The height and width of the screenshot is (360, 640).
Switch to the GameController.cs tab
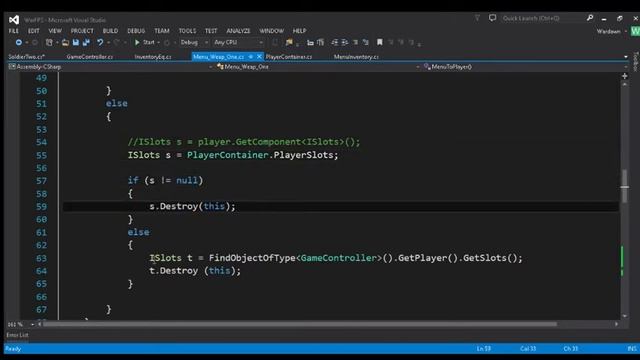[x=89, y=57]
